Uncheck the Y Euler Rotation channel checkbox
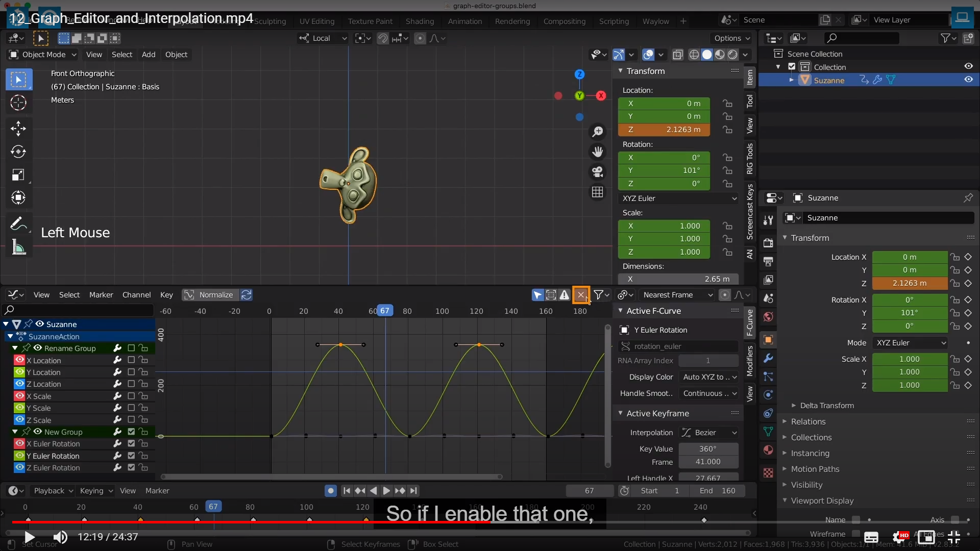 click(131, 456)
